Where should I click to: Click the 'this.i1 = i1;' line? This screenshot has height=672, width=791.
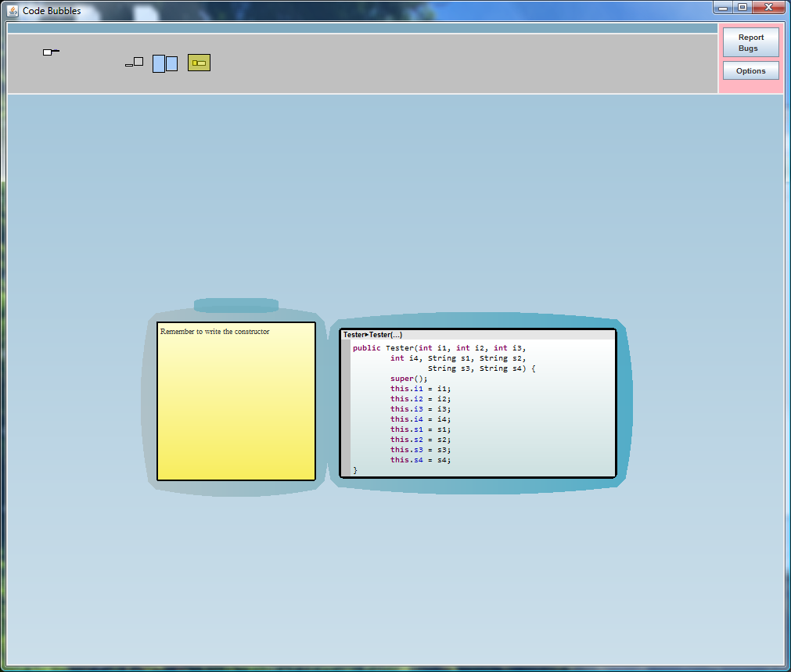tap(420, 389)
